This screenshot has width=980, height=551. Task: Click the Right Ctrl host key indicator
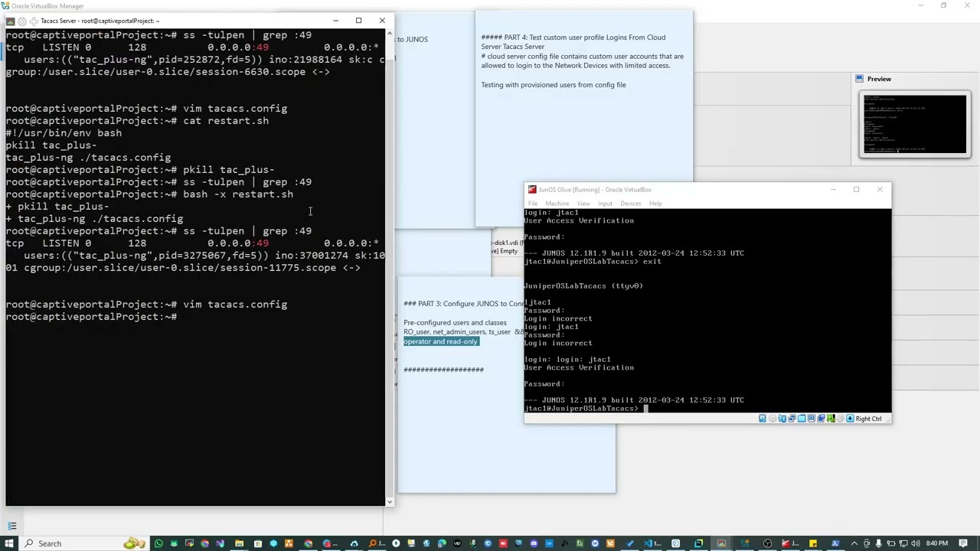click(868, 419)
